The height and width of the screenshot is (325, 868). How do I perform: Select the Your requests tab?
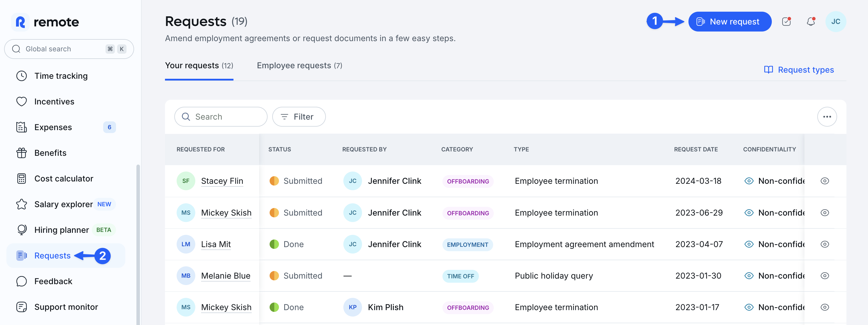[x=199, y=65]
